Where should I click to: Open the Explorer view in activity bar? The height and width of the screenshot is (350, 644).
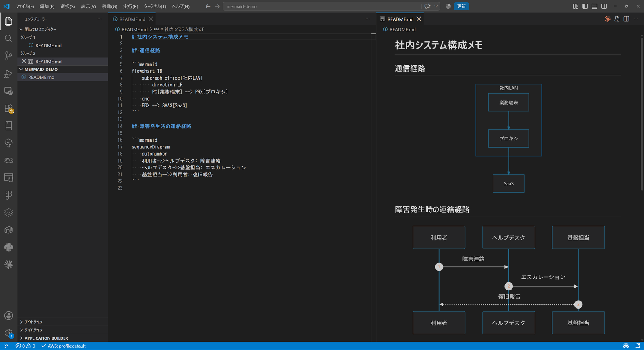8,21
